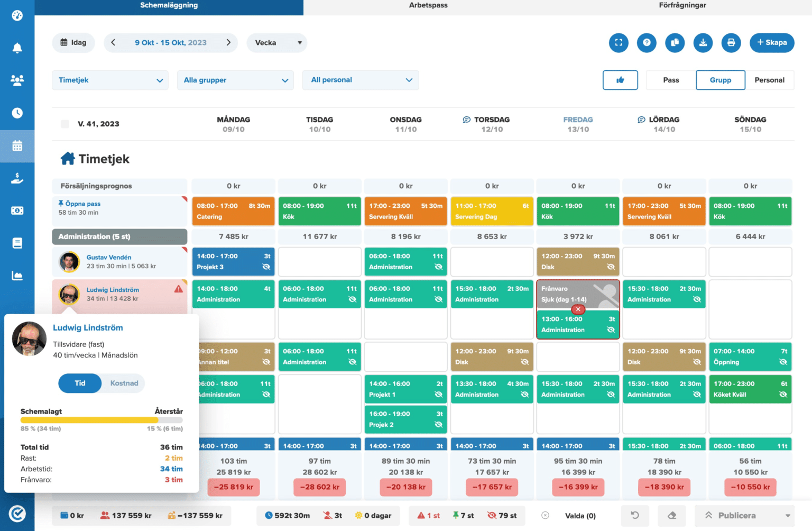Screen dimensions: 812x531
Task: Print the schedule using the printer icon
Action: [x=731, y=43]
